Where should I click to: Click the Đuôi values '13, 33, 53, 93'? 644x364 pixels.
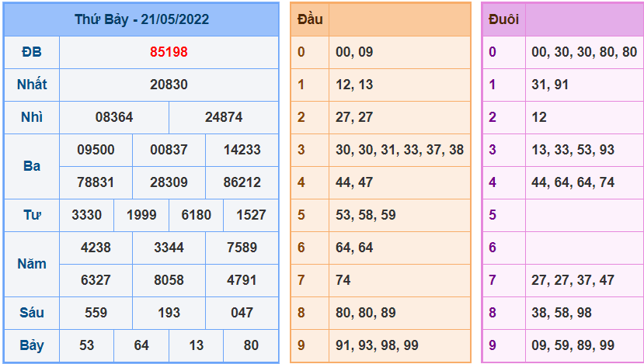pyautogui.click(x=573, y=150)
